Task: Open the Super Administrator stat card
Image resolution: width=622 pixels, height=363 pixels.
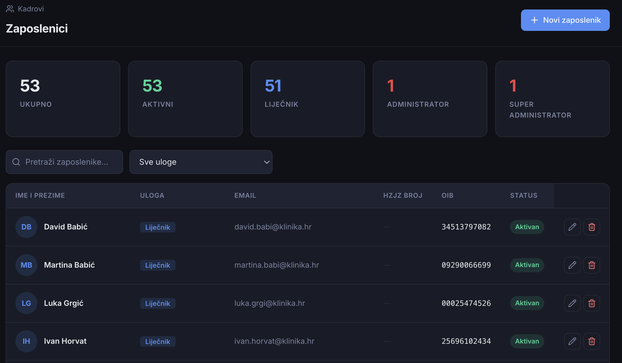Action: click(552, 99)
